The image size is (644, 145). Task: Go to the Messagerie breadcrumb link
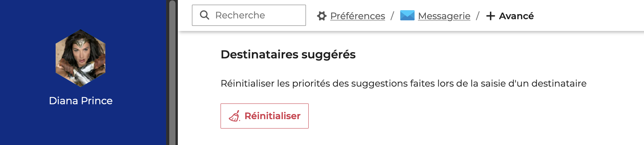(x=444, y=16)
